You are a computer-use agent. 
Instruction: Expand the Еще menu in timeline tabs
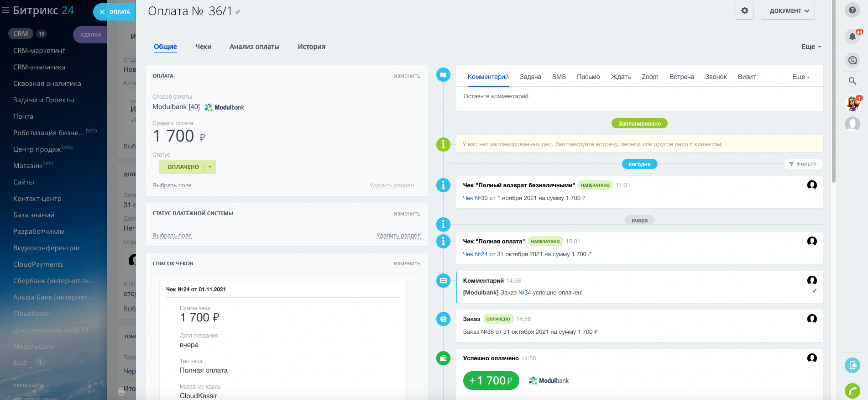800,77
